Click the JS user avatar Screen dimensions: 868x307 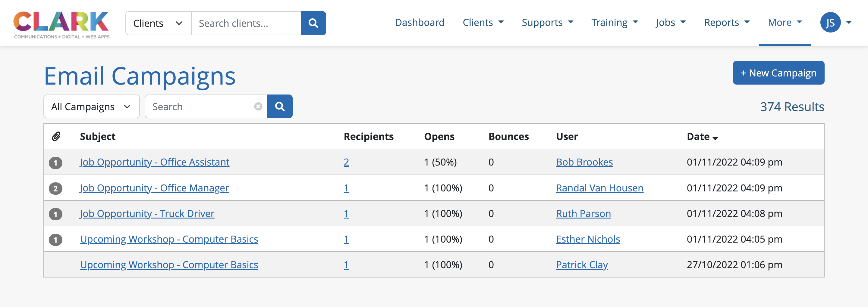click(x=830, y=23)
